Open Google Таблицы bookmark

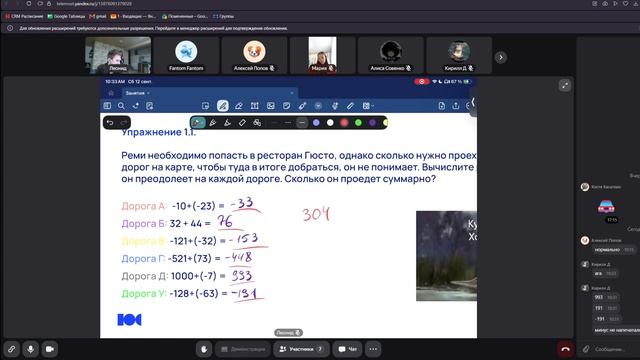[66, 16]
